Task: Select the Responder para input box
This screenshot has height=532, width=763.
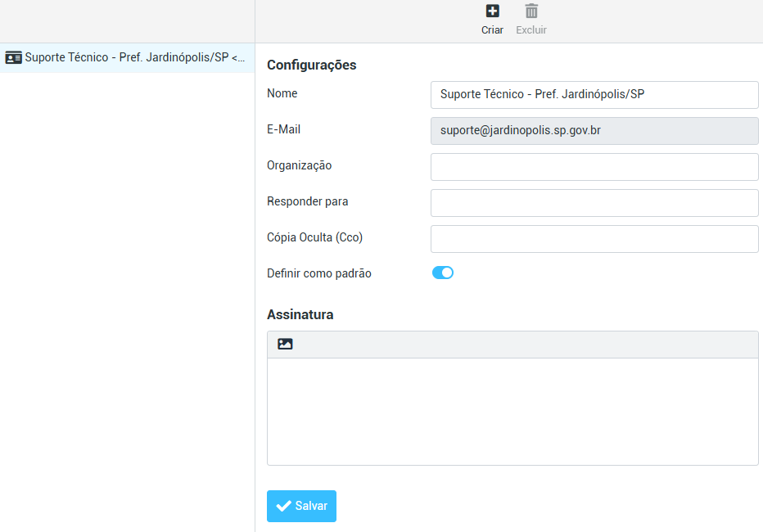Action: tap(594, 203)
